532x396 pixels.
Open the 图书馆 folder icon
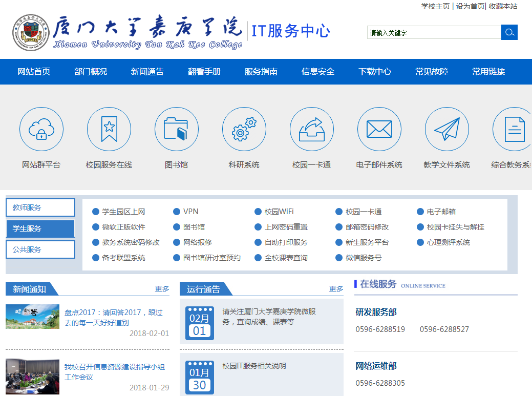(177, 129)
